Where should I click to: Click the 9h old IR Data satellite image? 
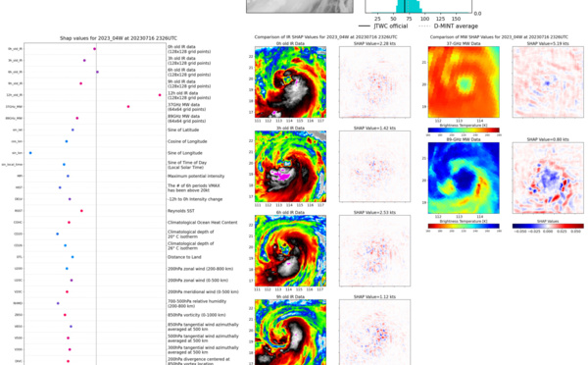290,333
